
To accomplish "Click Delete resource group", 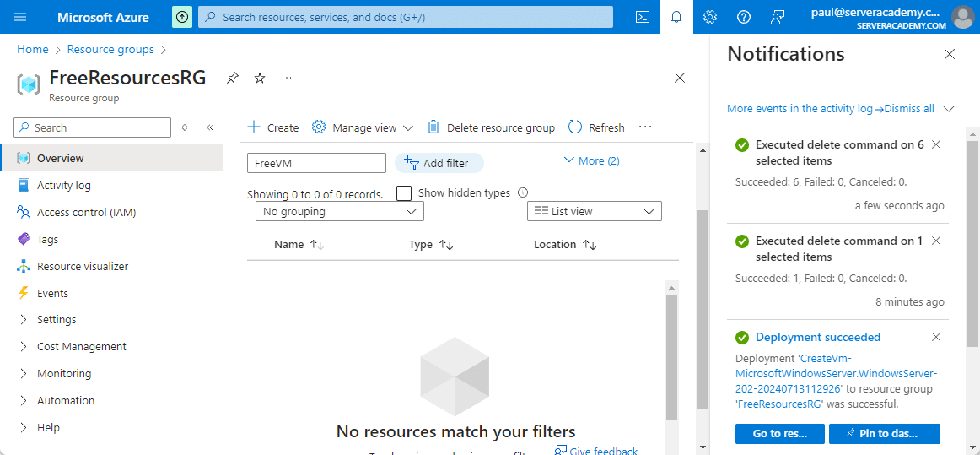I will pos(491,127).
